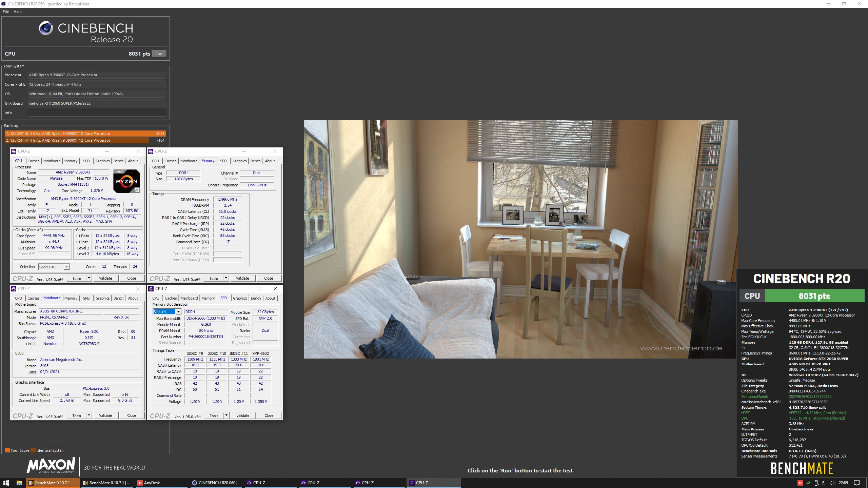Select first ranking entry with score 8031
Image resolution: width=868 pixels, height=488 pixels.
pos(85,134)
